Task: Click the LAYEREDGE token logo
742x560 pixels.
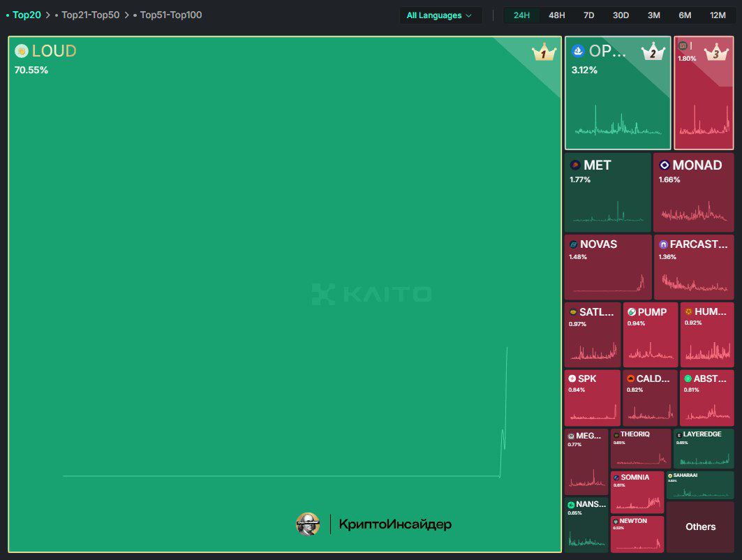Action: point(679,434)
